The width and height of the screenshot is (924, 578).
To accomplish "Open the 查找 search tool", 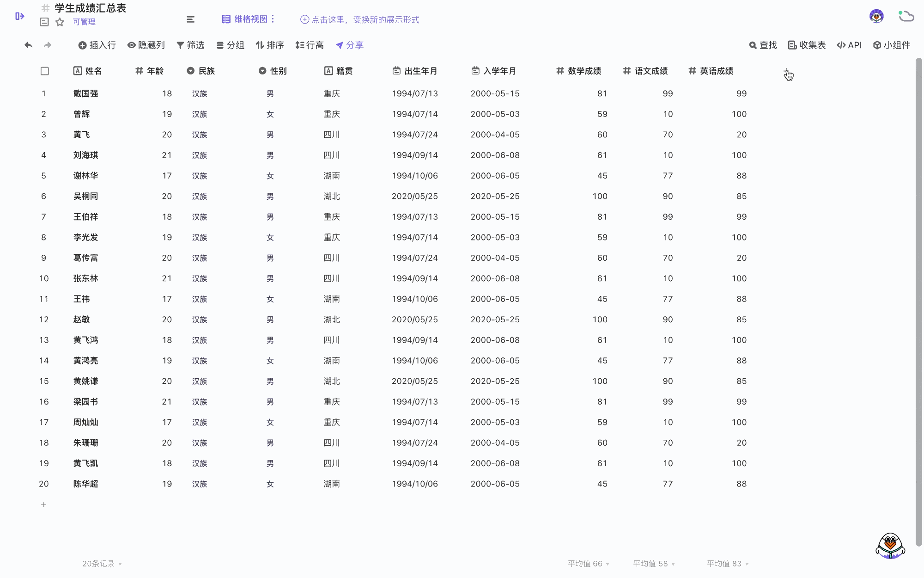I will (762, 45).
